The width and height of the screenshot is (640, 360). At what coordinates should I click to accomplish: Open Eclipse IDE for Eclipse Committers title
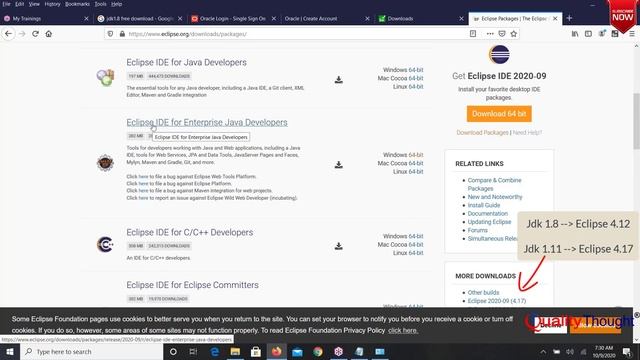192,285
